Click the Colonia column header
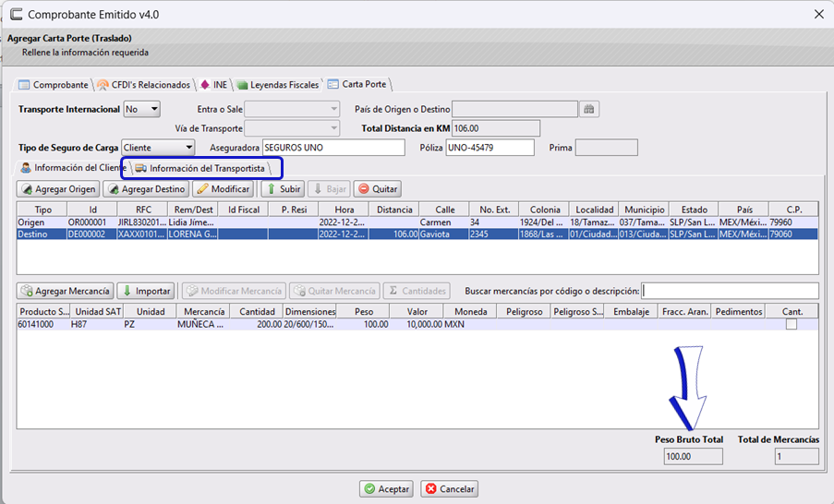 click(x=544, y=210)
